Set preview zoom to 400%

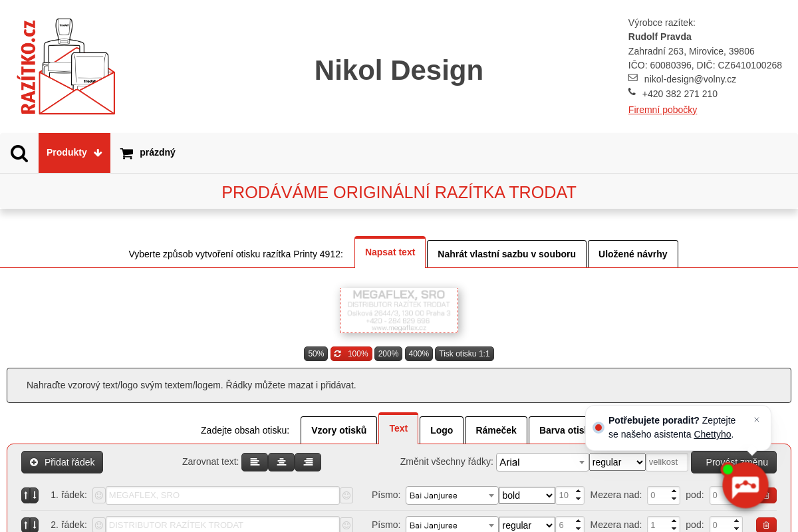tap(419, 354)
